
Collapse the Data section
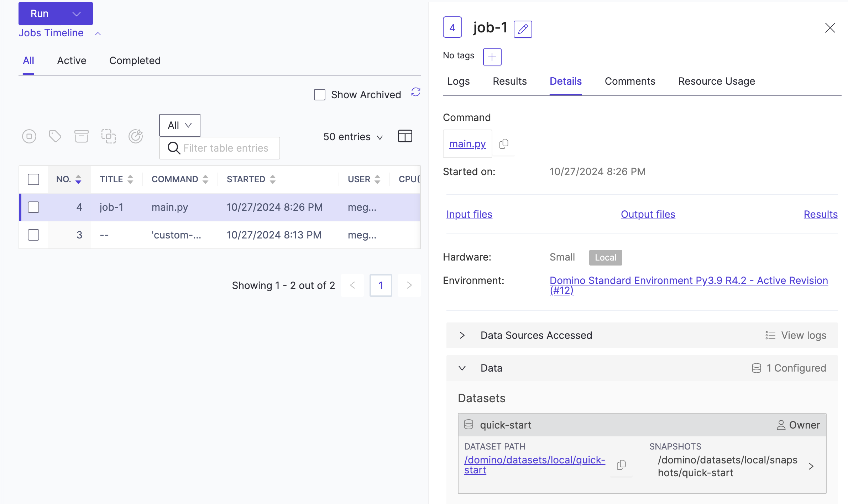[462, 368]
